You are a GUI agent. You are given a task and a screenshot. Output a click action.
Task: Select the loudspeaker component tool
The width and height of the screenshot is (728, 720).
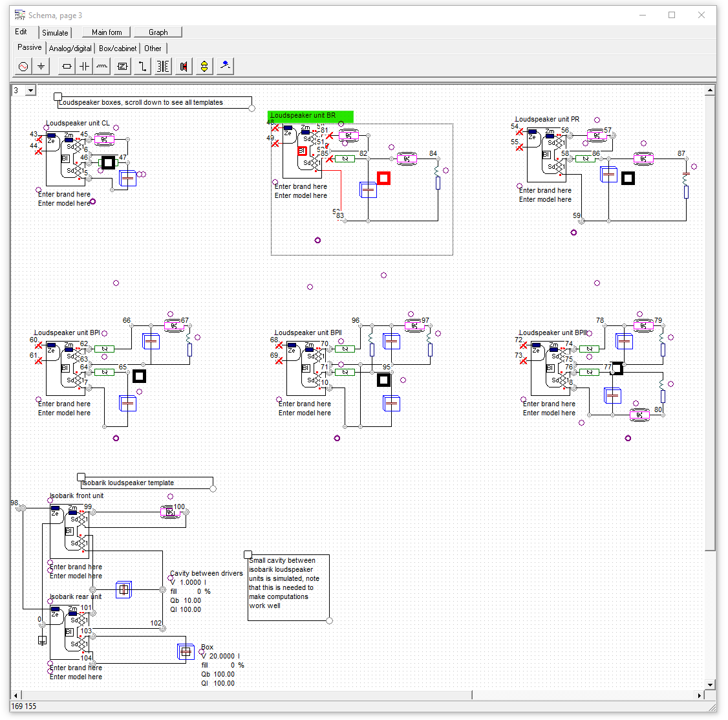coord(183,65)
